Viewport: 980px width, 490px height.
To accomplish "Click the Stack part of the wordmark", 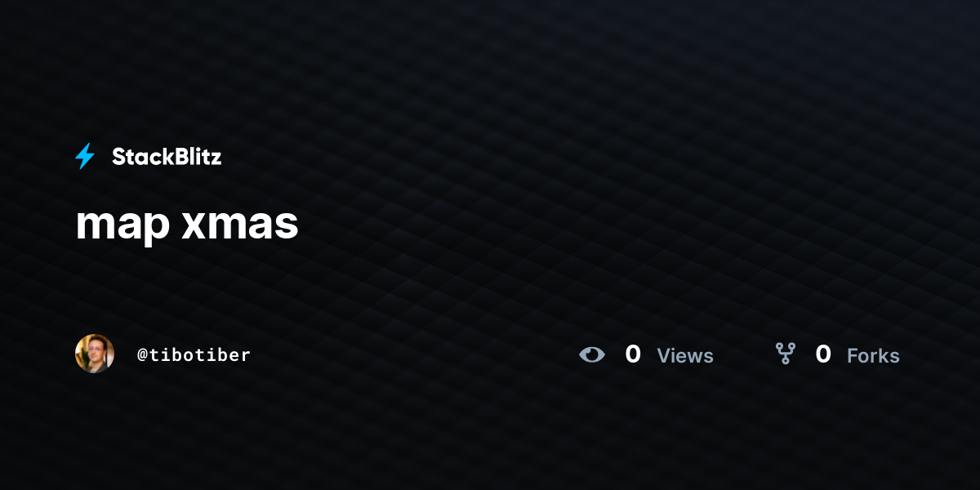I will 140,157.
